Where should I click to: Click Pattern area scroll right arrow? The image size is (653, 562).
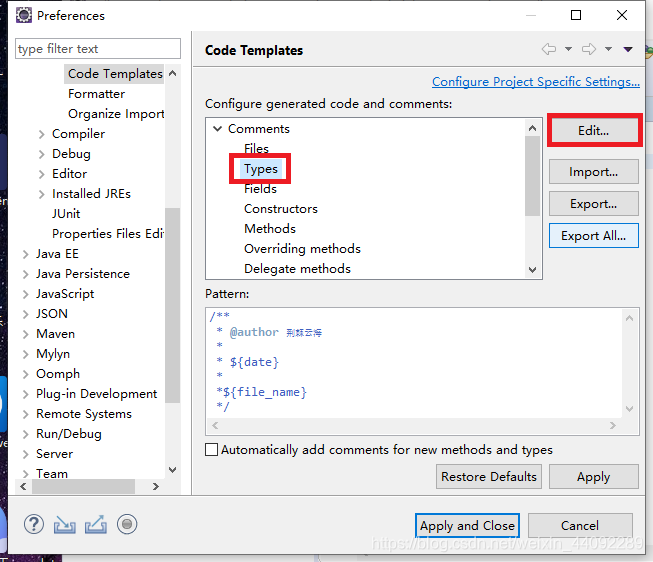pyautogui.click(x=613, y=425)
